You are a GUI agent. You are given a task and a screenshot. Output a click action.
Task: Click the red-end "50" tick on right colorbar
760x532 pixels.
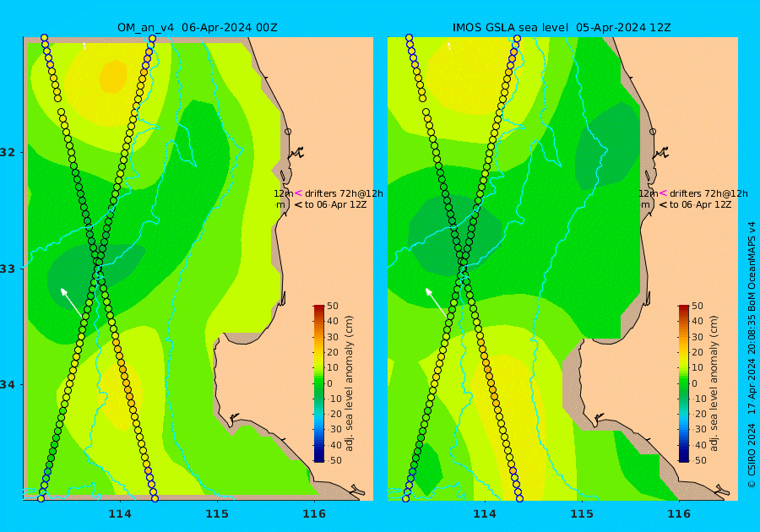[x=697, y=307]
